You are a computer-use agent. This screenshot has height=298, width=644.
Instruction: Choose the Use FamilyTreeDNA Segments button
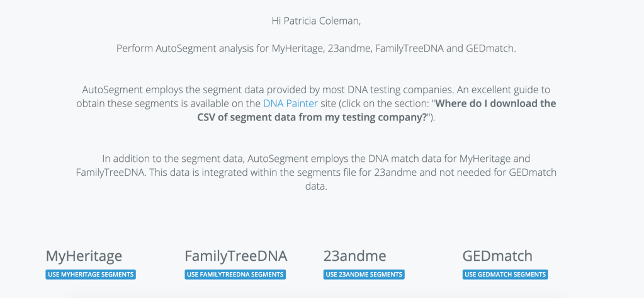click(235, 275)
